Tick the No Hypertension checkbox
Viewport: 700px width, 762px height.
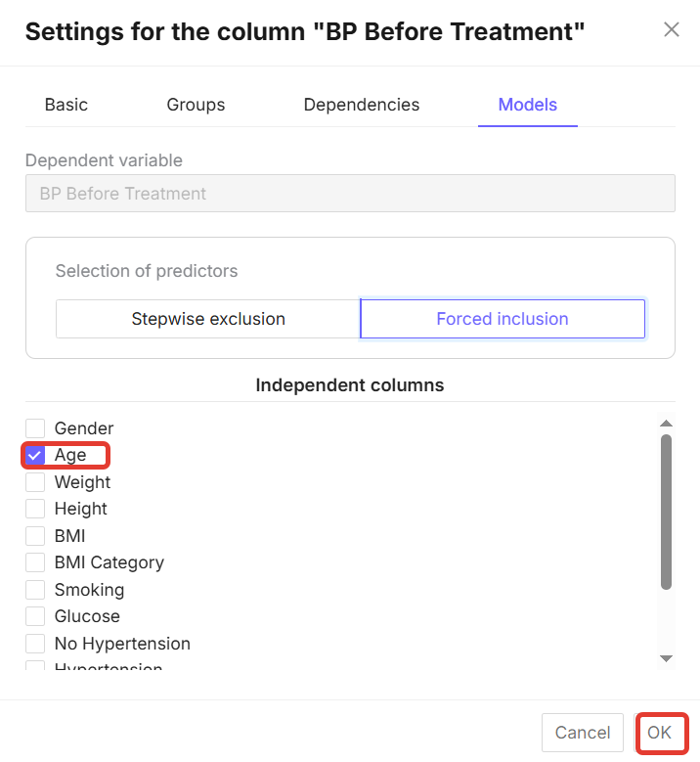[36, 644]
